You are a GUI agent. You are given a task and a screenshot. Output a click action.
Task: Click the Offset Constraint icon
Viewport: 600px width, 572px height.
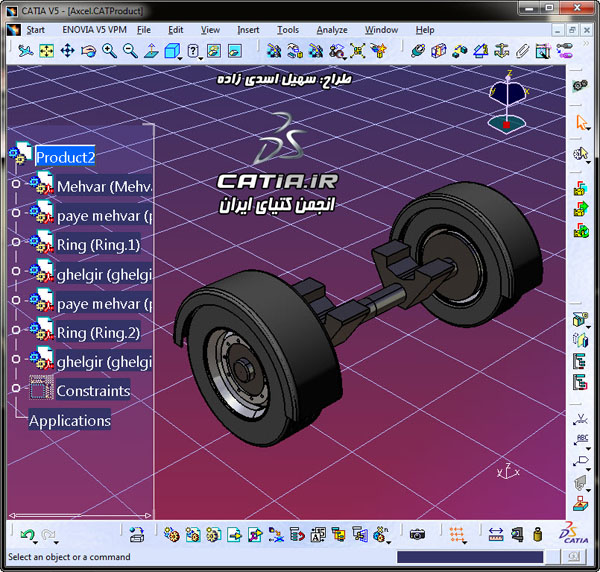click(x=460, y=51)
